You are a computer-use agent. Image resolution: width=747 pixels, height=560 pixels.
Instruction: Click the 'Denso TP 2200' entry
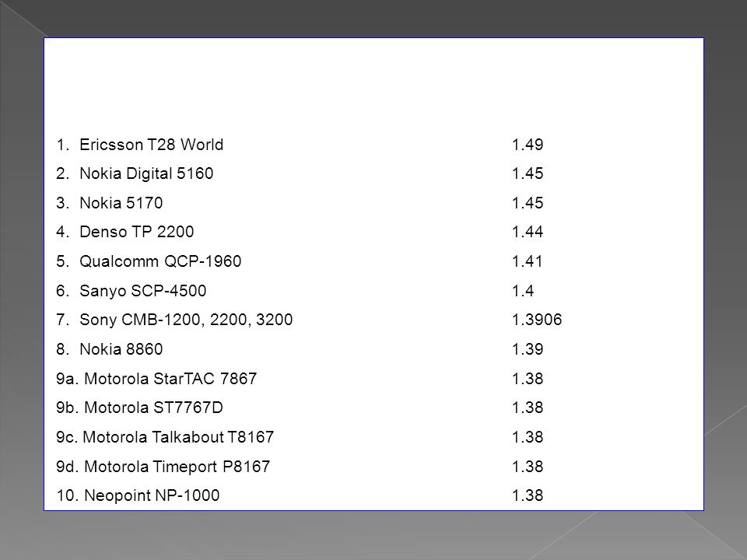(137, 232)
